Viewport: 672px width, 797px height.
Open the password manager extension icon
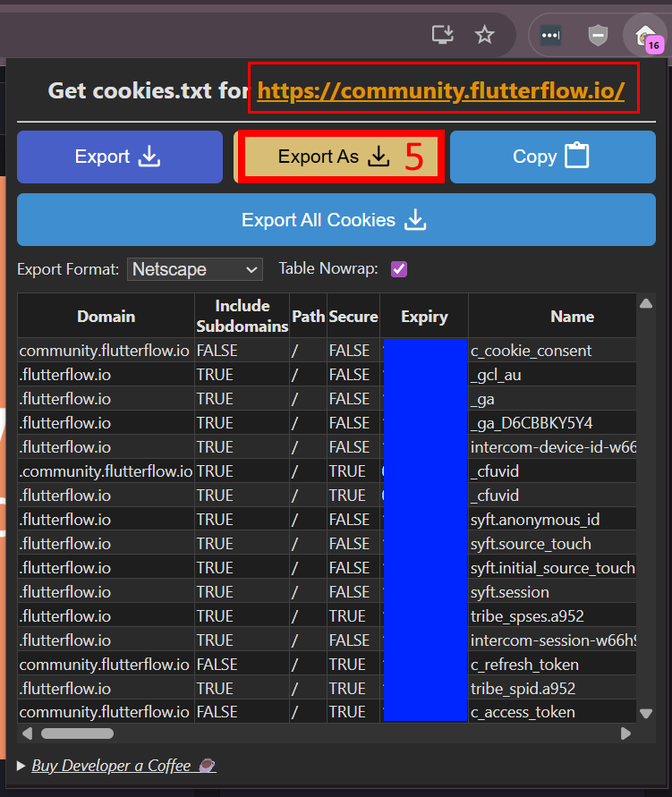(550, 35)
